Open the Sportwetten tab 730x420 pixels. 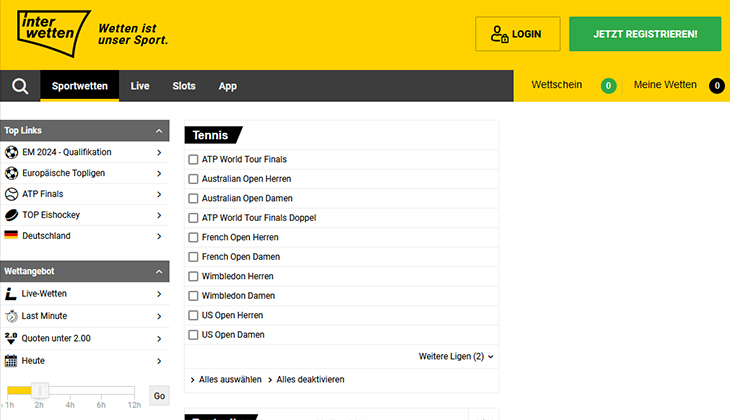[x=80, y=86]
